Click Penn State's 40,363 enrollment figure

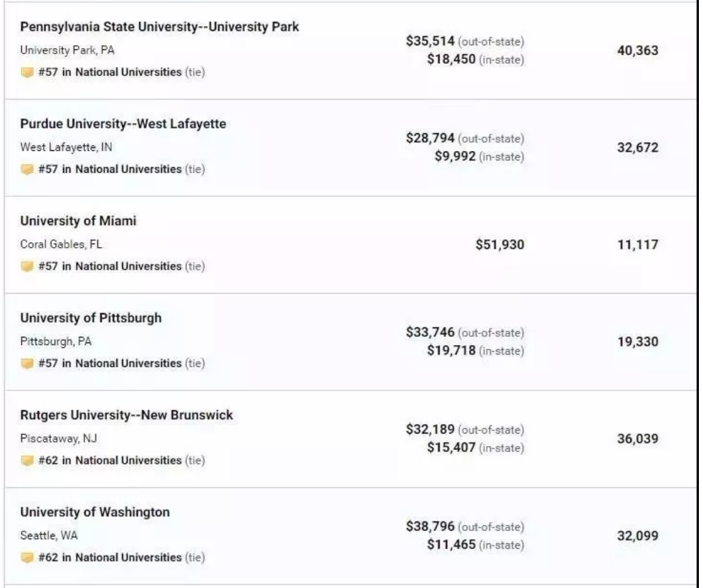tap(637, 51)
